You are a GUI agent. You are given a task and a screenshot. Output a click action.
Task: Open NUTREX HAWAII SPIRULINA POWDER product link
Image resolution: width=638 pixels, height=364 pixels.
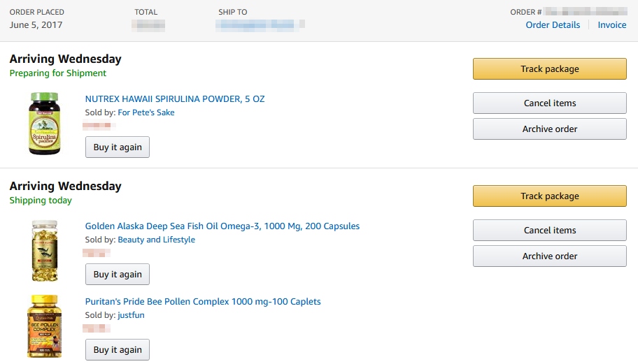(x=175, y=99)
